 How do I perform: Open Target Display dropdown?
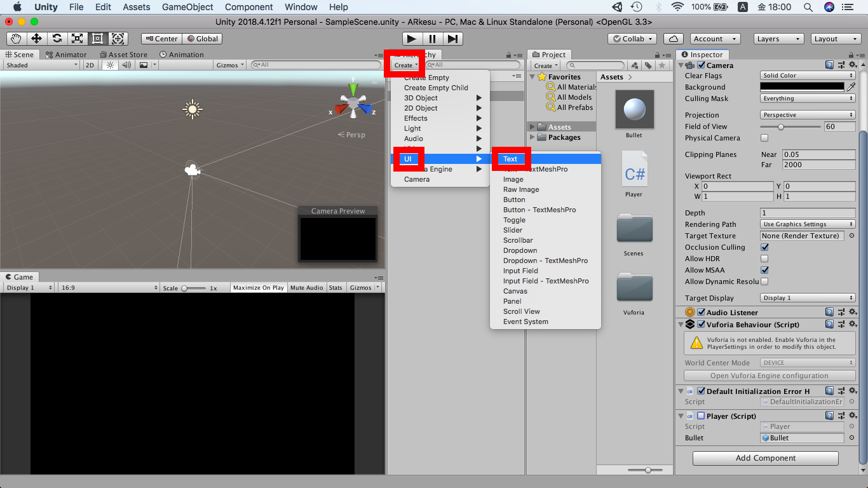tap(808, 298)
